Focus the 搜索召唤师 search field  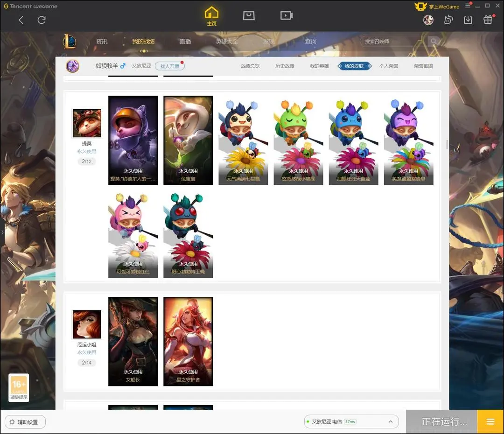coord(394,42)
